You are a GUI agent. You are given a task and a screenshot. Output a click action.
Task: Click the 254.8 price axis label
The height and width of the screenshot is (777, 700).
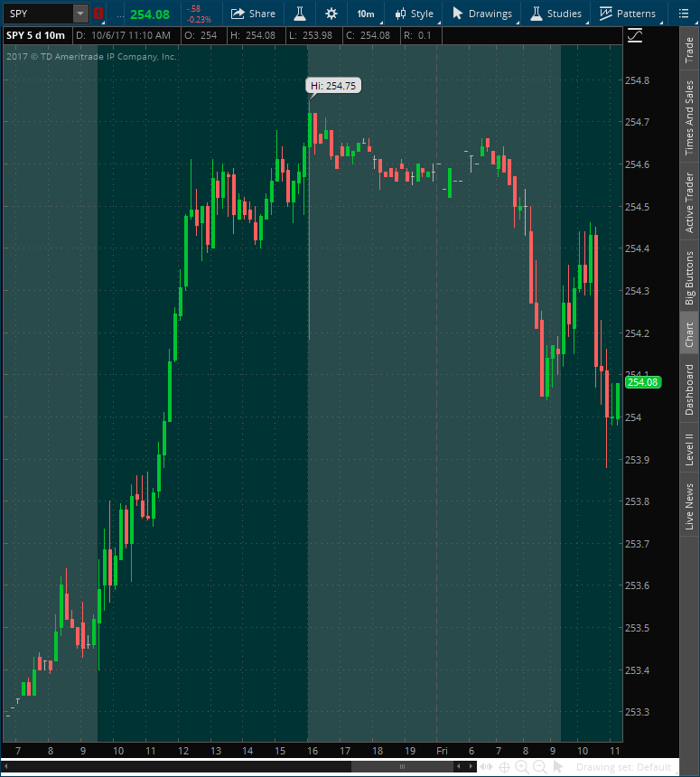click(637, 80)
